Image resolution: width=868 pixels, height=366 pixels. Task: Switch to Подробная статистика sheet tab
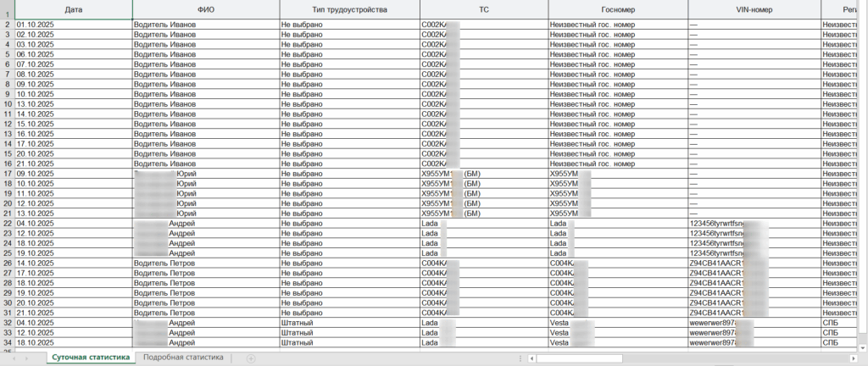coord(183,358)
